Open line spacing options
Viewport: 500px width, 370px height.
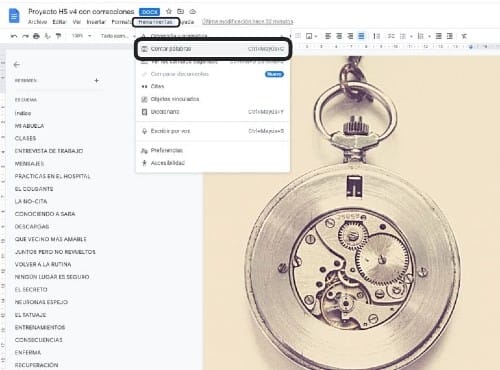click(x=377, y=36)
